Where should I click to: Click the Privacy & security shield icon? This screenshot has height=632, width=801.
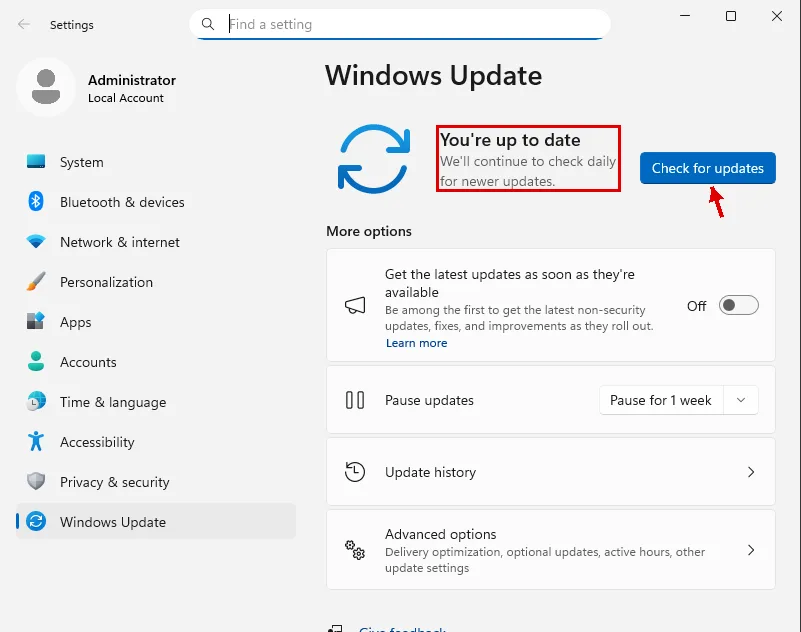tap(36, 481)
